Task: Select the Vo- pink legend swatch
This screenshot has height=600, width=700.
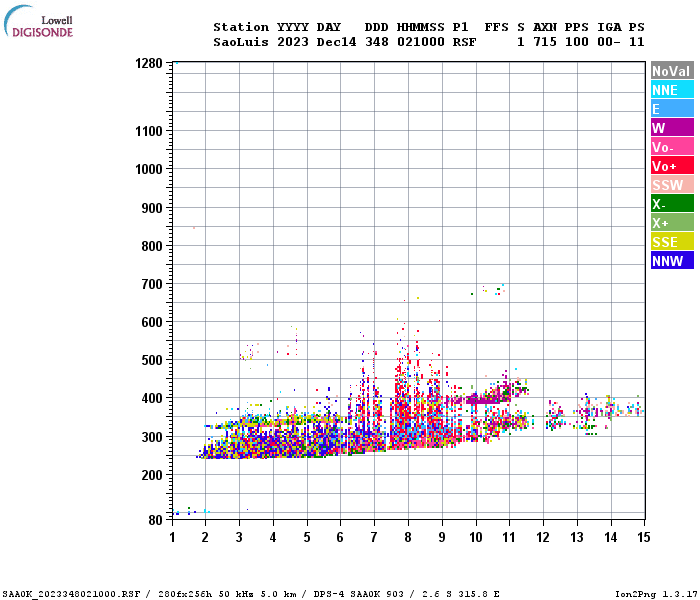Action: pos(672,146)
